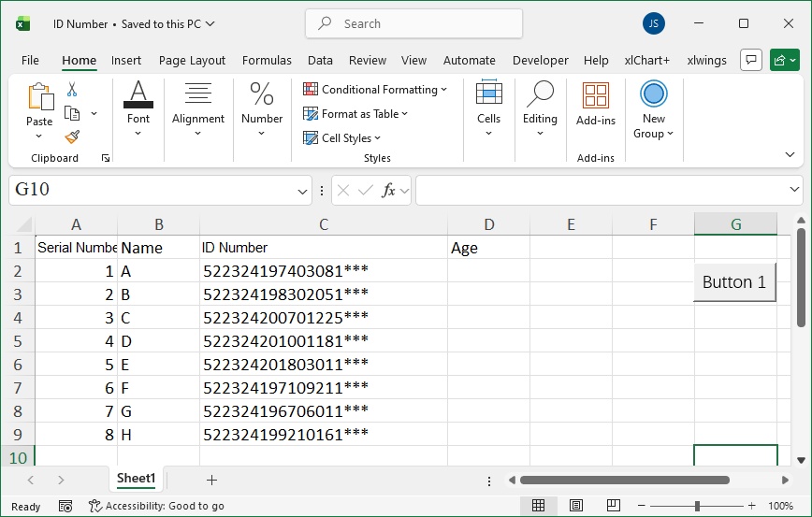Select cell with 522324200701225***
Viewport: 812px width, 517px height.
(x=323, y=318)
